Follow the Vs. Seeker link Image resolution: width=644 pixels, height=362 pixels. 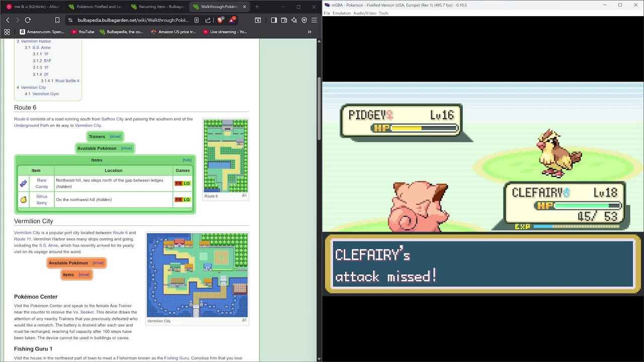[x=83, y=312]
